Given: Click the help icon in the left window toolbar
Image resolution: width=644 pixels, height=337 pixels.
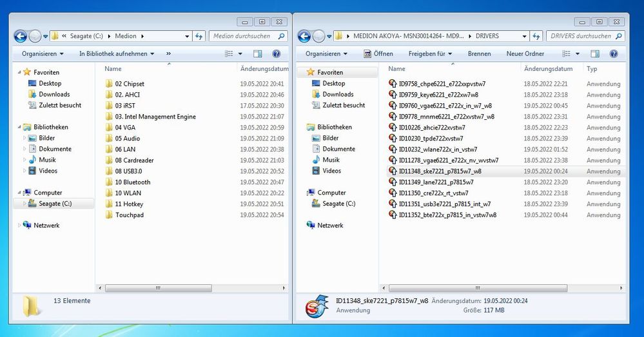Looking at the screenshot, I should 277,54.
